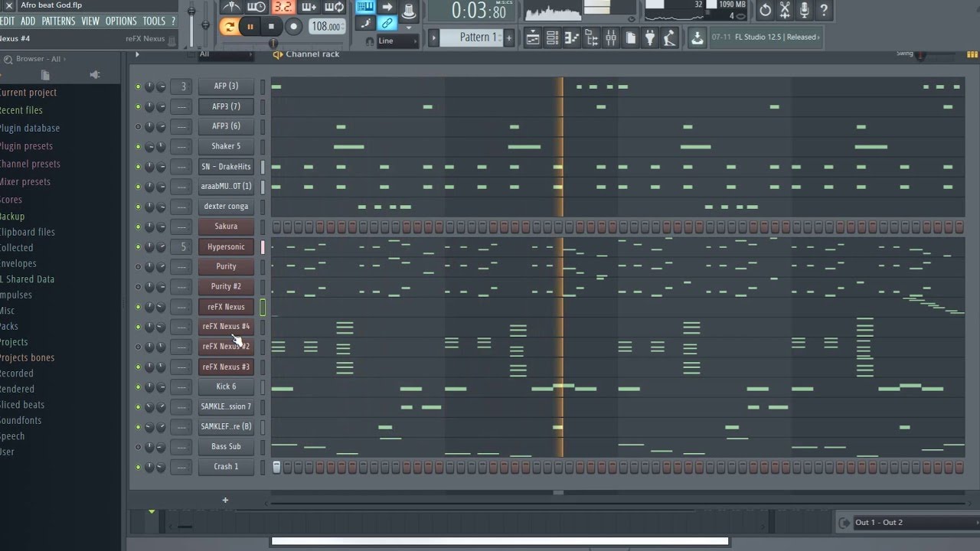
Task: Click the browser files page icon
Action: (x=45, y=75)
